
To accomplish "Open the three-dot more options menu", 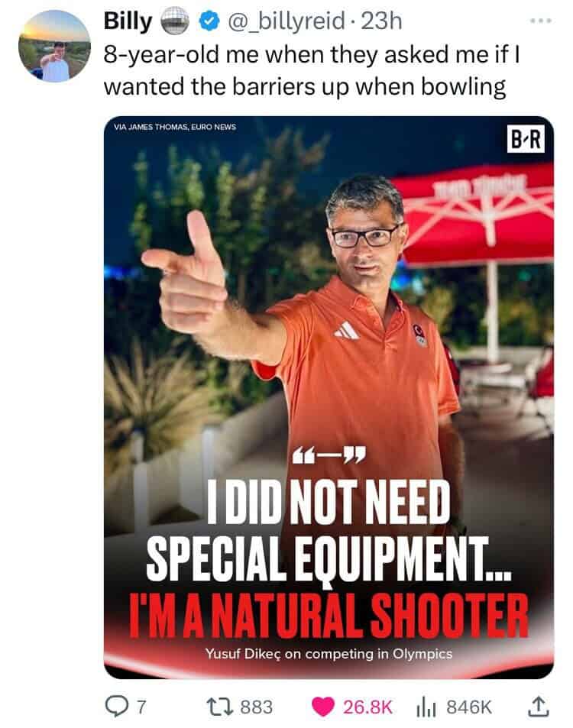I will [x=541, y=21].
